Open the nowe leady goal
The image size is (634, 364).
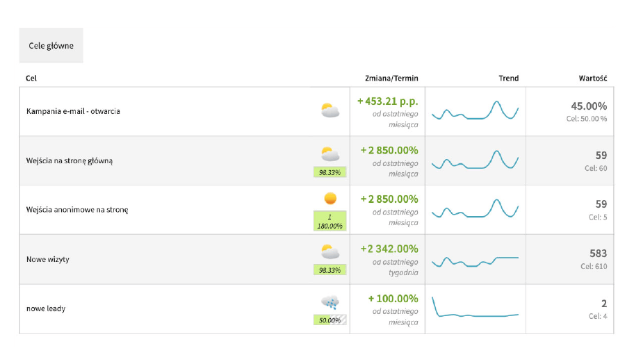46,308
